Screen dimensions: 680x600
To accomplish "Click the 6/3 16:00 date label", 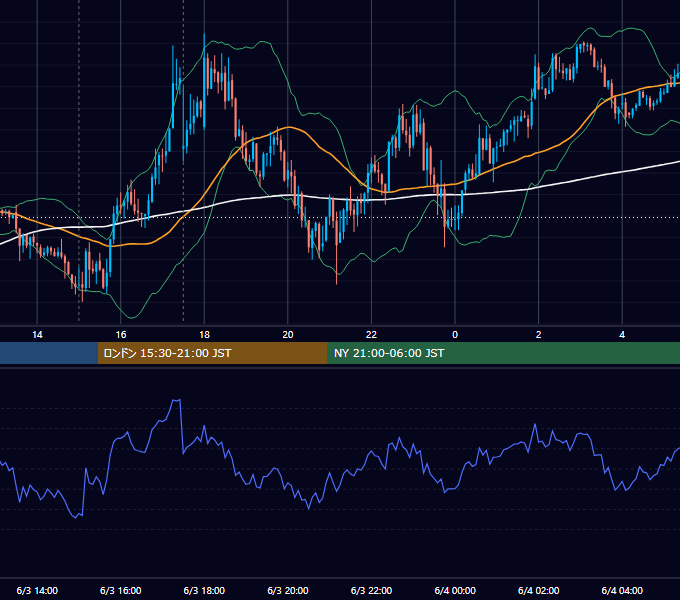I will pos(121,590).
